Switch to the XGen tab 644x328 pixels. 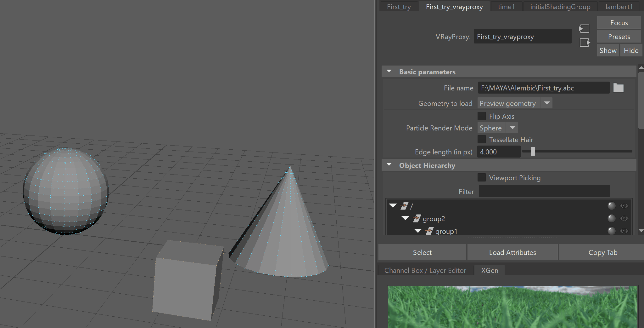click(490, 270)
